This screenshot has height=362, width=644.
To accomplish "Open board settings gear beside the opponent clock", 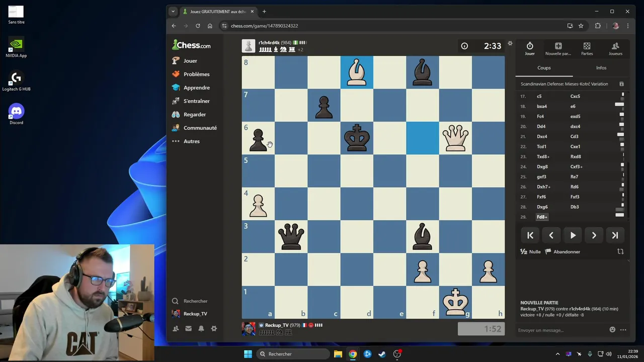I will coord(510,43).
